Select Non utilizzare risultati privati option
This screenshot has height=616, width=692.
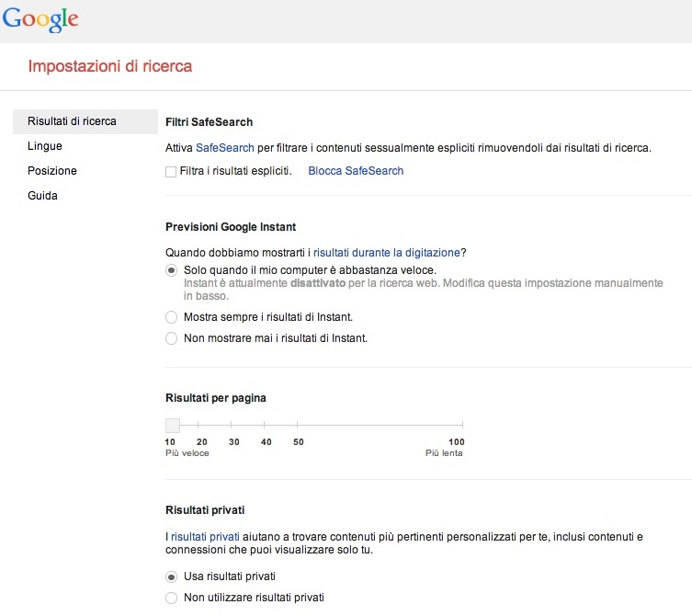pyautogui.click(x=171, y=599)
